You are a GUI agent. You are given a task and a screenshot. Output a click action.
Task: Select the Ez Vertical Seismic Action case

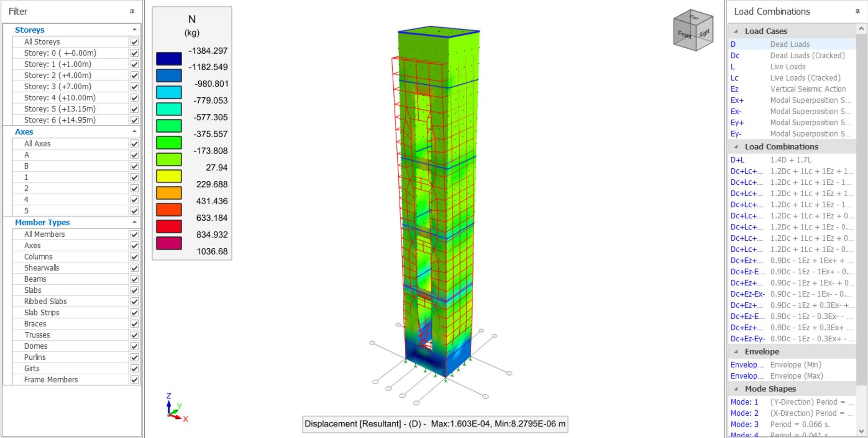[792, 89]
